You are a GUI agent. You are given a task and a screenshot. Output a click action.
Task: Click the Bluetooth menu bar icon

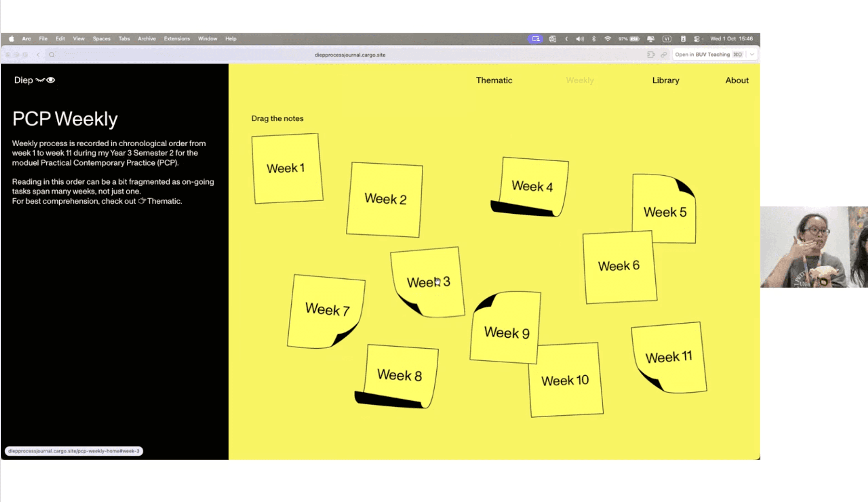[x=594, y=38]
